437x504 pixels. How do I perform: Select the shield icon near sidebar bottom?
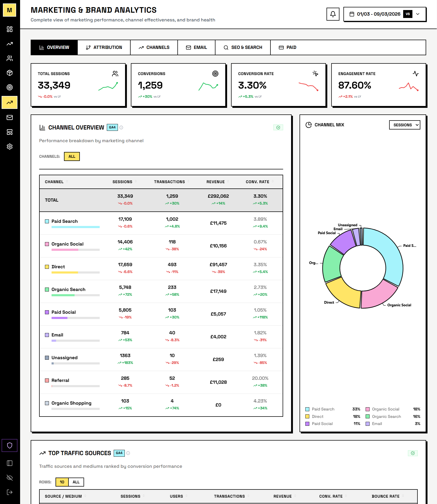(x=10, y=446)
